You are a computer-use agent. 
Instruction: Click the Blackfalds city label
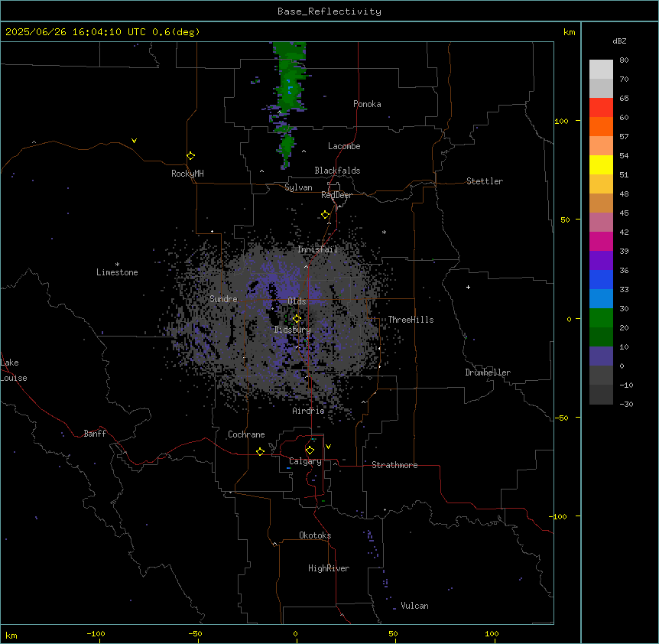click(337, 171)
